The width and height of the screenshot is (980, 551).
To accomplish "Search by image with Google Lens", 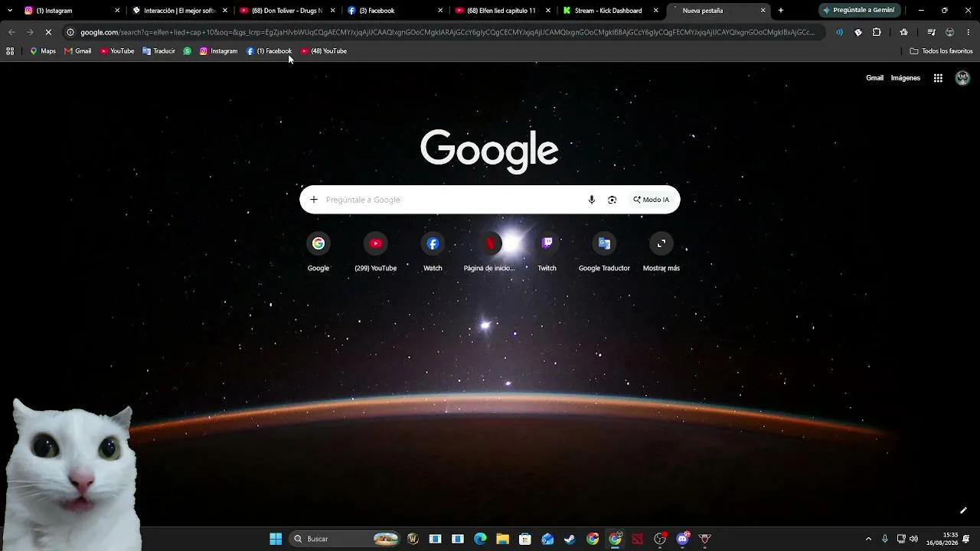I will click(x=612, y=200).
